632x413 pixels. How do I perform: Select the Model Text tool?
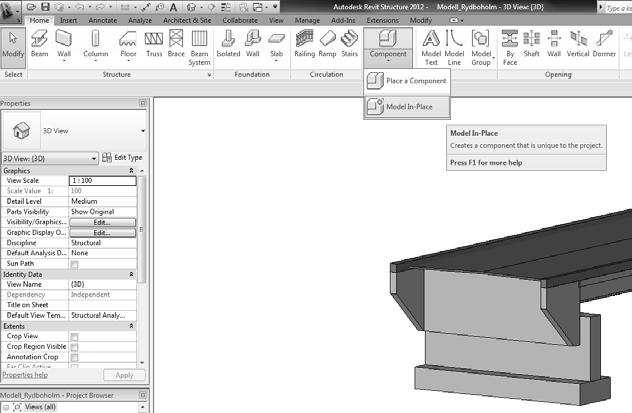(x=431, y=48)
